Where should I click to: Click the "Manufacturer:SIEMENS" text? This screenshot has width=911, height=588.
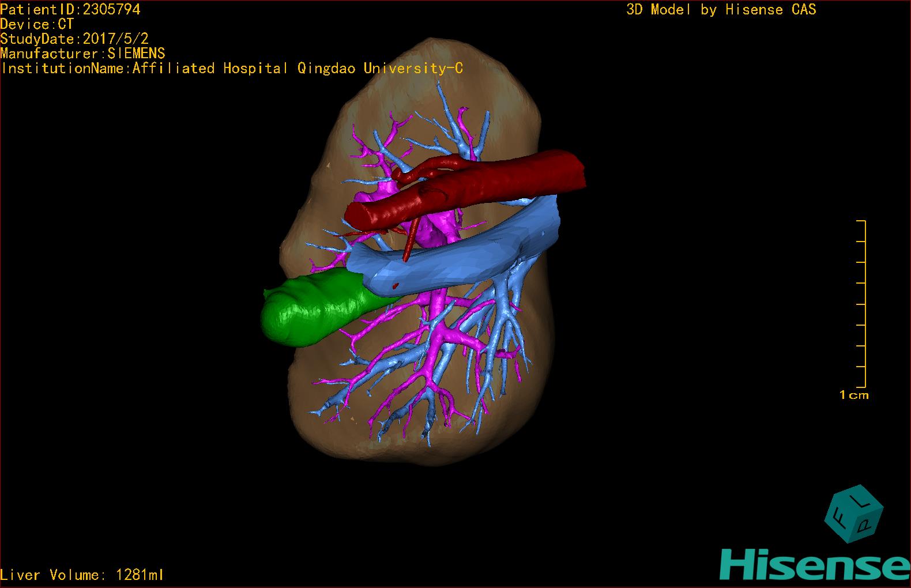click(82, 54)
